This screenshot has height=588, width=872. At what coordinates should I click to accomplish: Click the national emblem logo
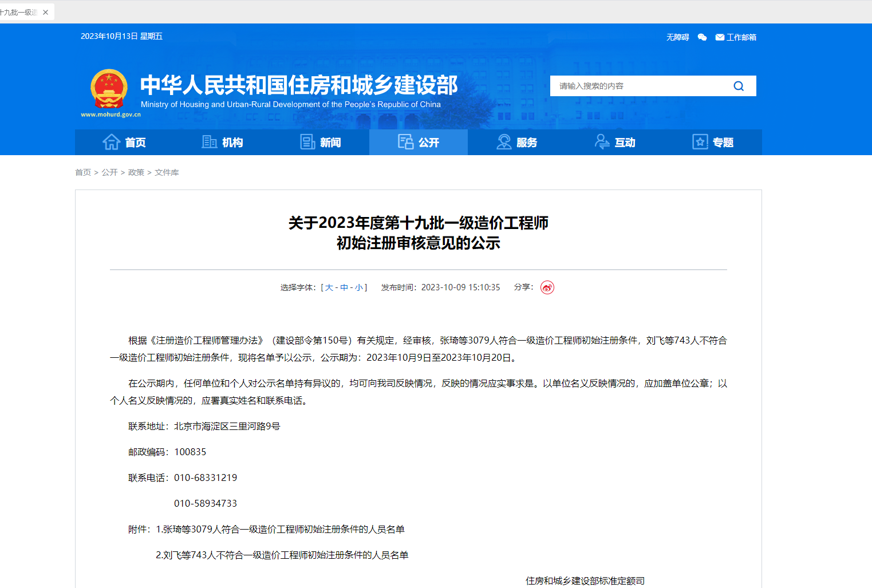pos(109,89)
